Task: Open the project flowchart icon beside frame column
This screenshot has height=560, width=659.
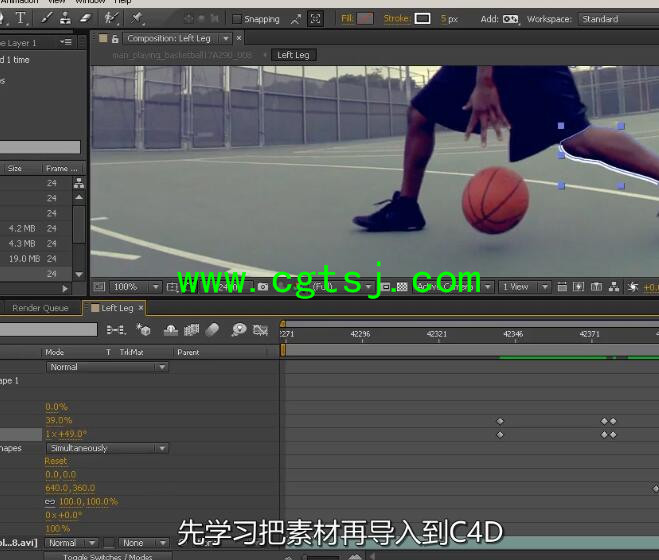Action: (x=79, y=183)
